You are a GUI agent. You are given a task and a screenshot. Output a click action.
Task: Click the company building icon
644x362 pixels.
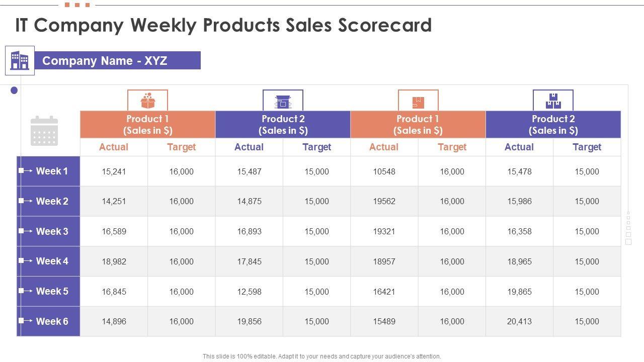point(20,60)
